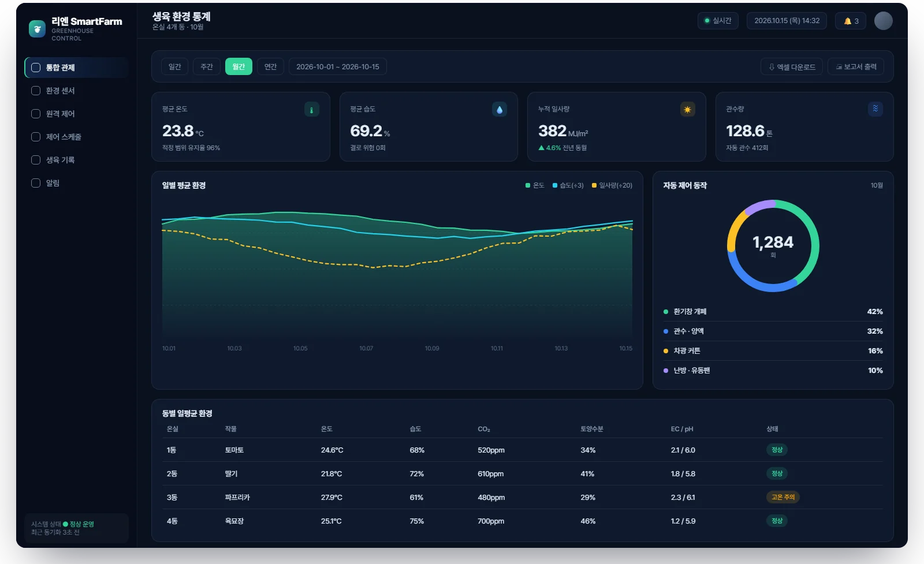Select the 난방 · 유동팬 10% legend row

pyautogui.click(x=773, y=371)
